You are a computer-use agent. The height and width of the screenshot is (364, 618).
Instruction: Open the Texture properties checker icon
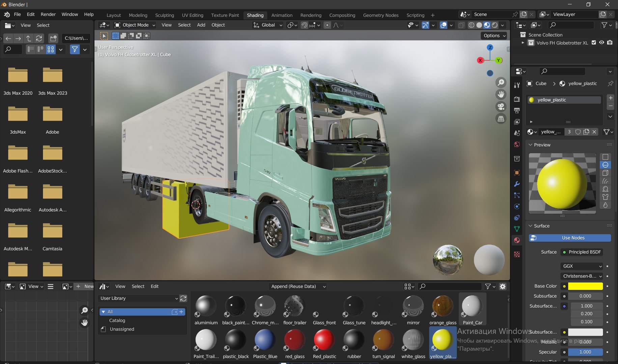tap(517, 254)
